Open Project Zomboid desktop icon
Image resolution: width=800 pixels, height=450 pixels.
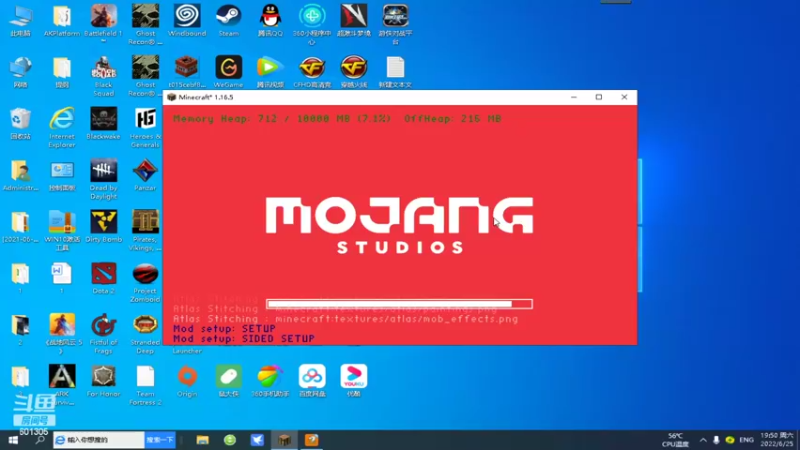[x=145, y=282]
